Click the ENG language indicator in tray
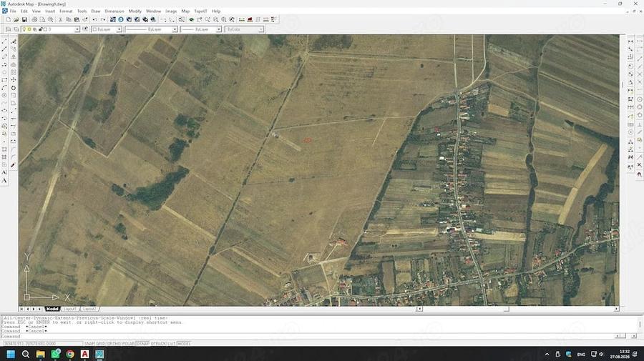The height and width of the screenshot is (361, 644). tap(581, 354)
